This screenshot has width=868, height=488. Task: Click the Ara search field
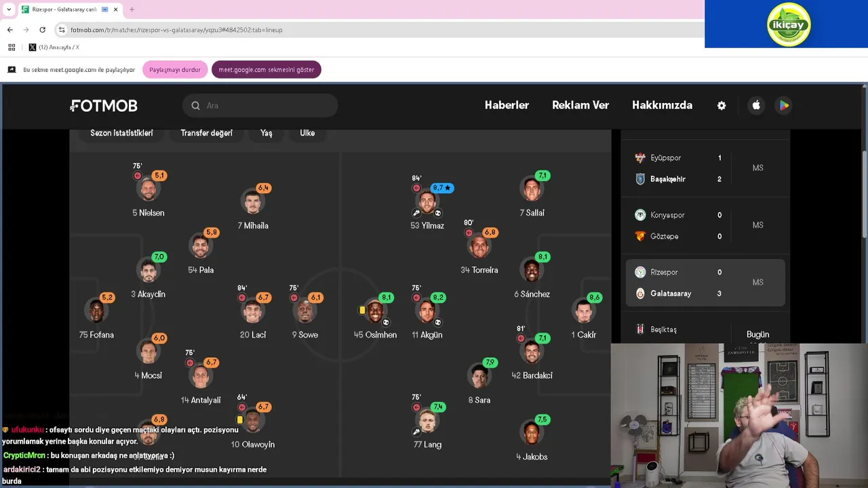(260, 106)
